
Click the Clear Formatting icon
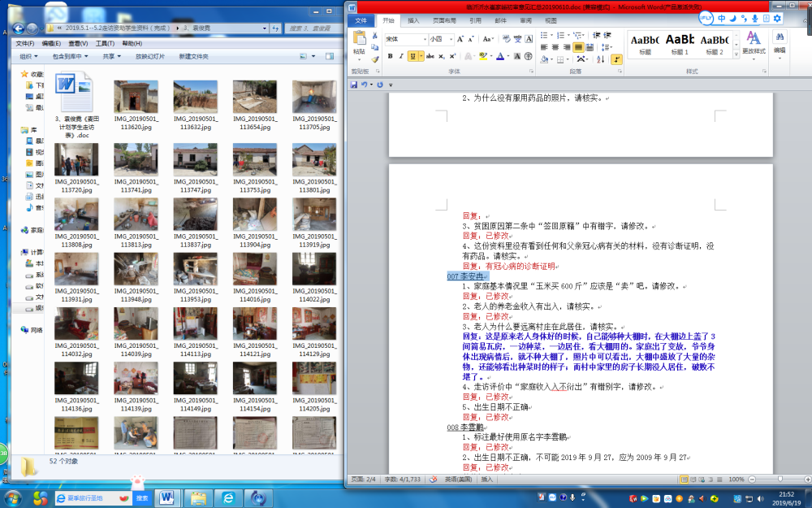tap(506, 39)
